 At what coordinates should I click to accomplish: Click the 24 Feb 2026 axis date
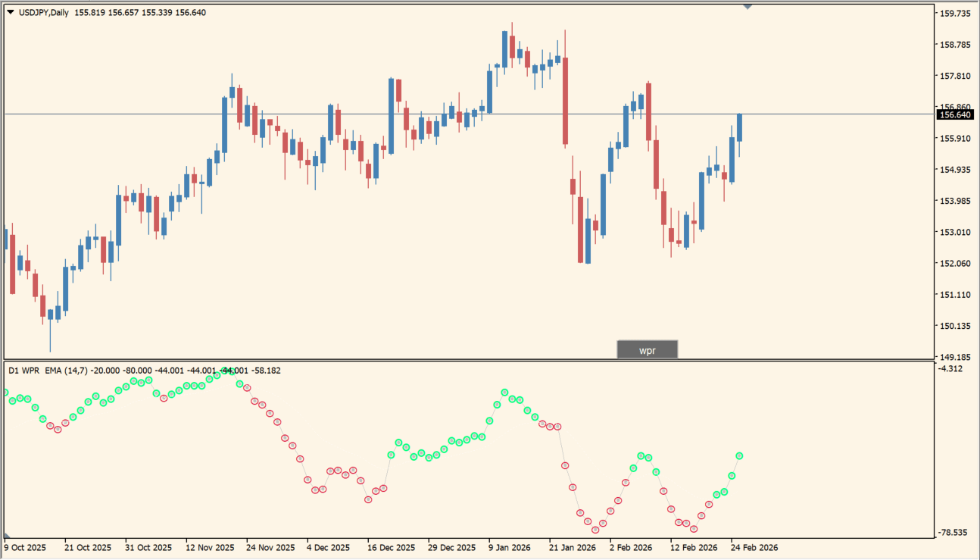(x=755, y=547)
